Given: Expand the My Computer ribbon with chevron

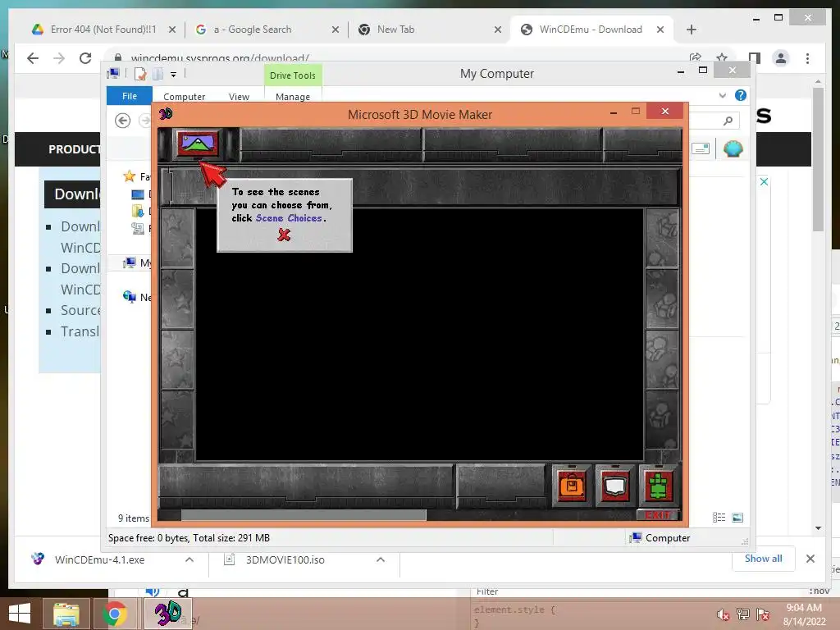Looking at the screenshot, I should 722,95.
